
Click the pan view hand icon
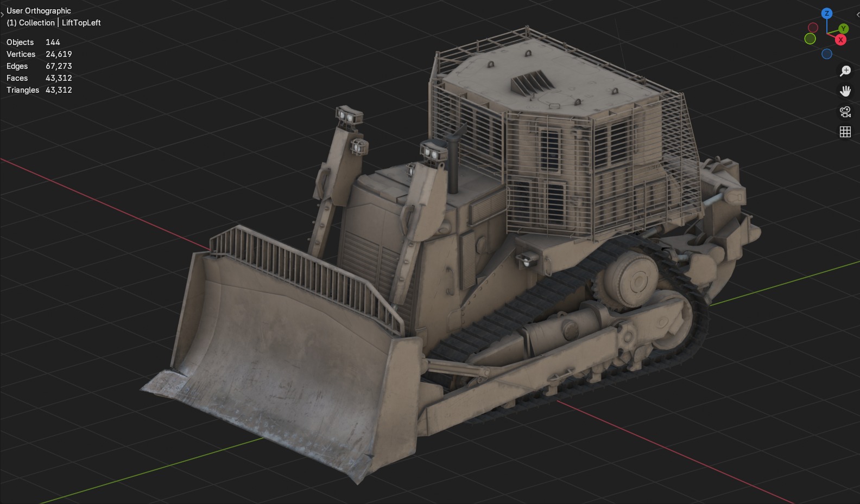[x=845, y=91]
